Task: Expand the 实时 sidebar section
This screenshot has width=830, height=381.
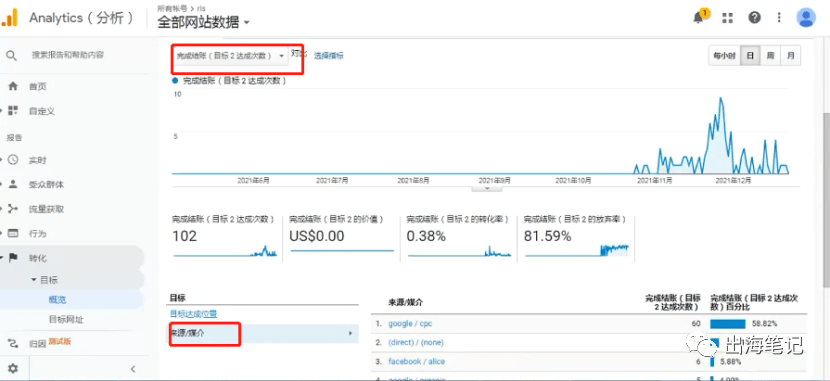Action: point(38,160)
